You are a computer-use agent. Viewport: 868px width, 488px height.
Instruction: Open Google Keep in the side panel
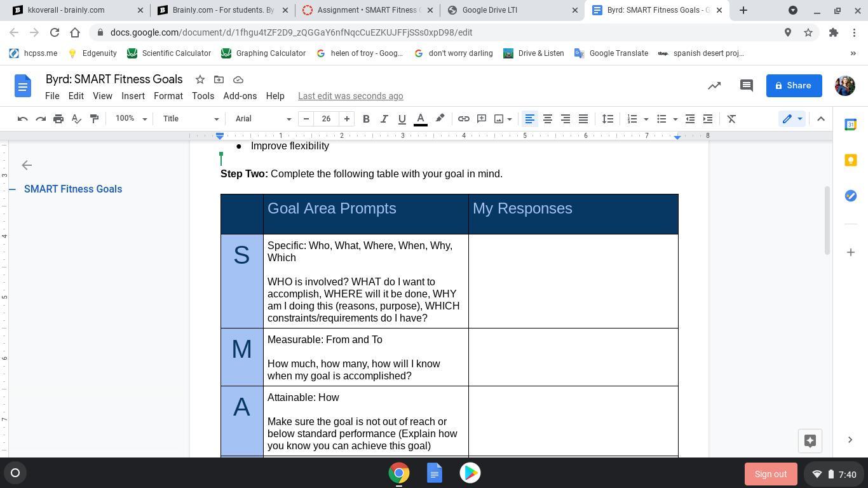pyautogui.click(x=850, y=160)
